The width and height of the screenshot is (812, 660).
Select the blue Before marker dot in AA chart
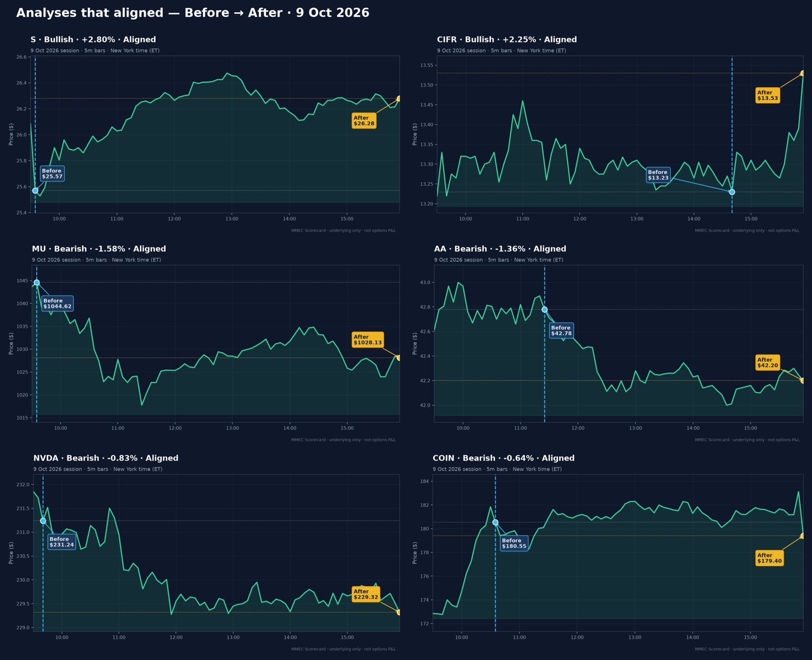coord(545,309)
